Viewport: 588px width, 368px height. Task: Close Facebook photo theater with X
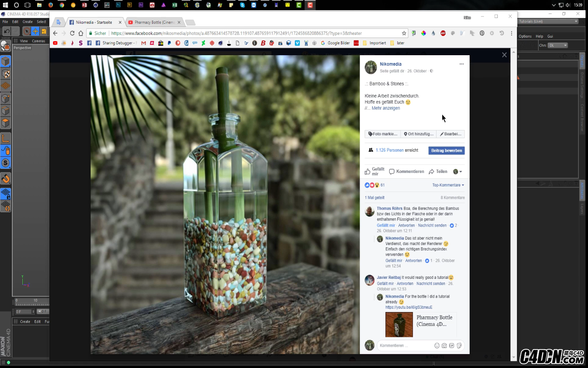pos(504,55)
